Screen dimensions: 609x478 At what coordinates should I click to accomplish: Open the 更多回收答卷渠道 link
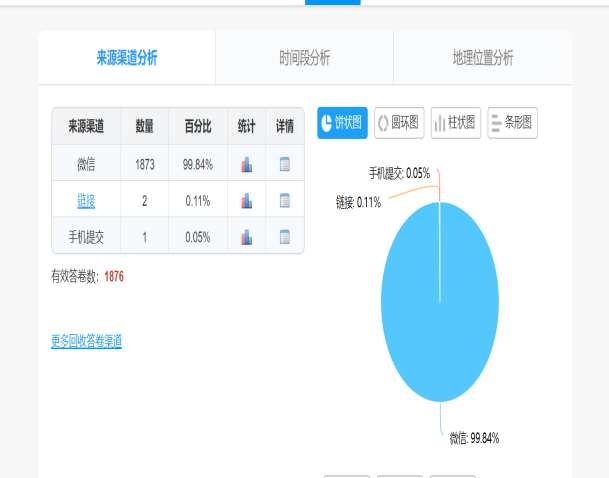[x=86, y=342]
